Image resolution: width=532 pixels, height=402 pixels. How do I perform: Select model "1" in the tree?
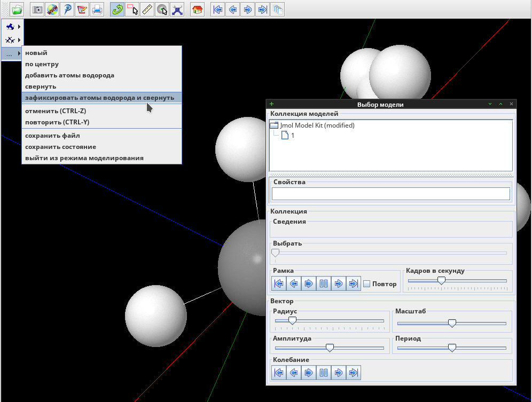293,136
